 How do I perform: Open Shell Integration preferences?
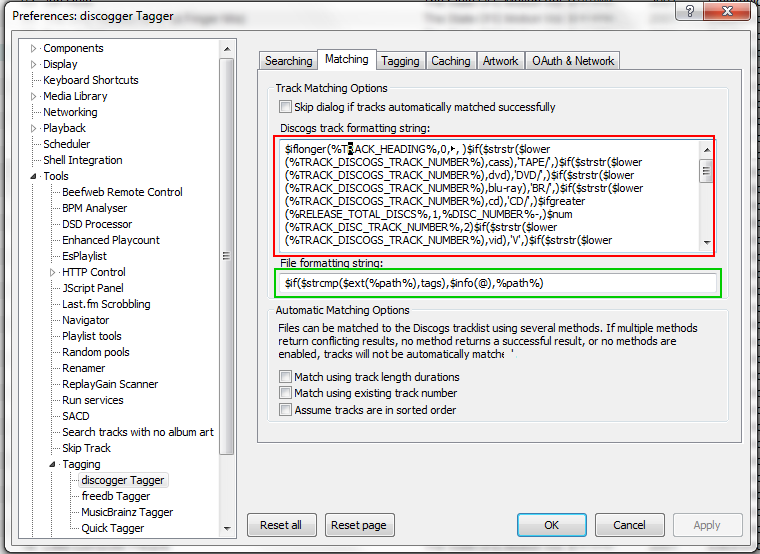82,160
